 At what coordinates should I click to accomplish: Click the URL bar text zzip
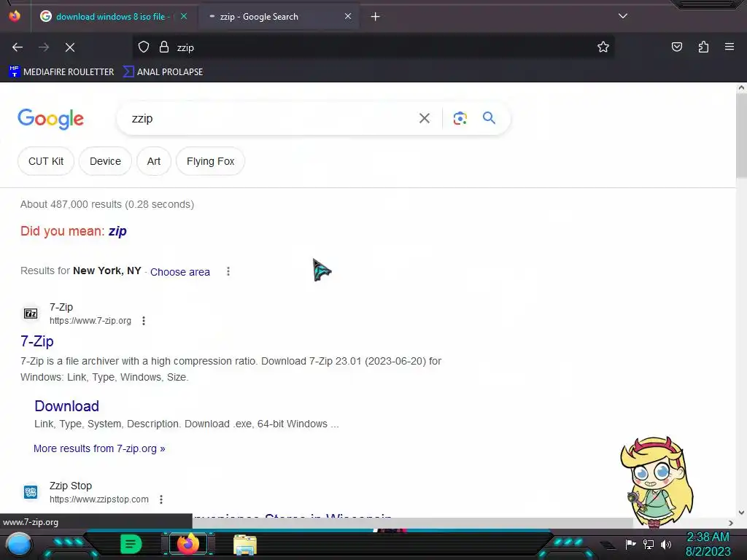(x=185, y=47)
